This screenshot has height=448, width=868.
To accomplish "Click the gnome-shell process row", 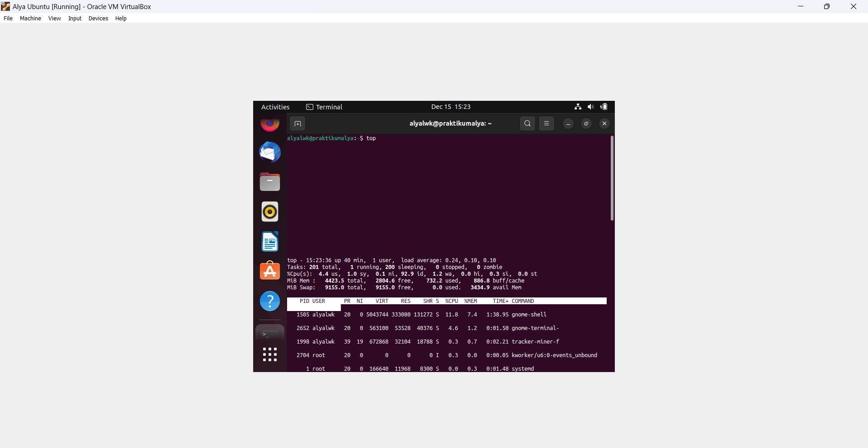I will point(421,315).
